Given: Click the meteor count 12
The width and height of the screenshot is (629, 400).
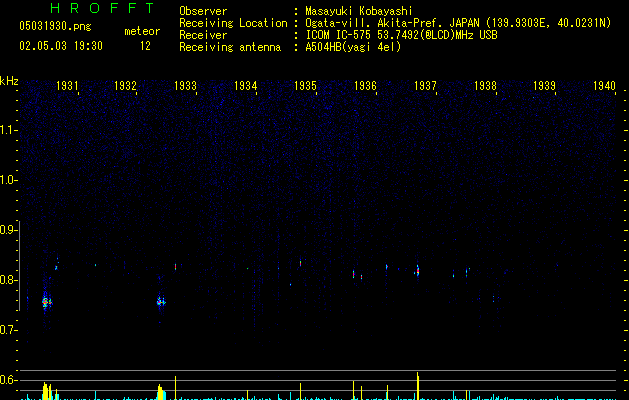Looking at the screenshot, I should (x=145, y=46).
